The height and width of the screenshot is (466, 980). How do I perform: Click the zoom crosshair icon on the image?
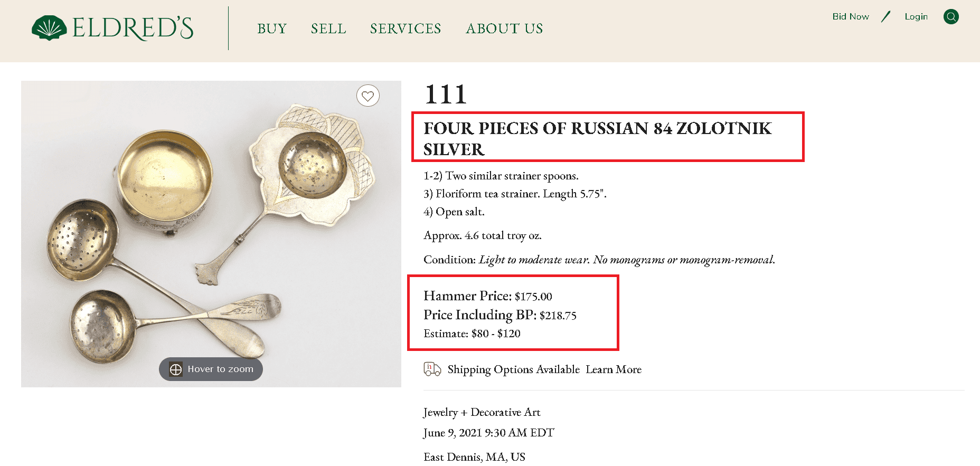[176, 369]
